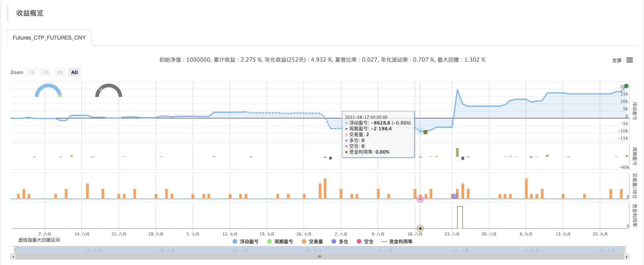Set zoom range to 1h
The image size is (644, 265).
point(31,73)
